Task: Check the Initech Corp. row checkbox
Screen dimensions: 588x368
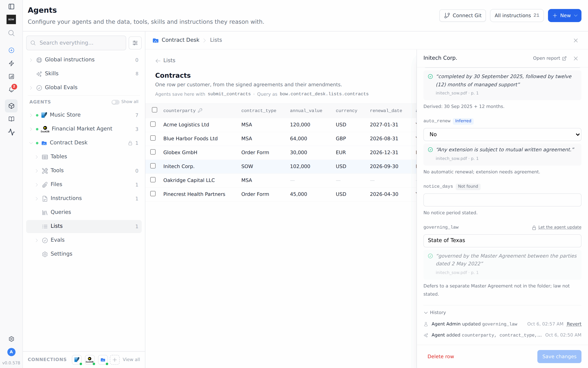Action: pos(153,166)
